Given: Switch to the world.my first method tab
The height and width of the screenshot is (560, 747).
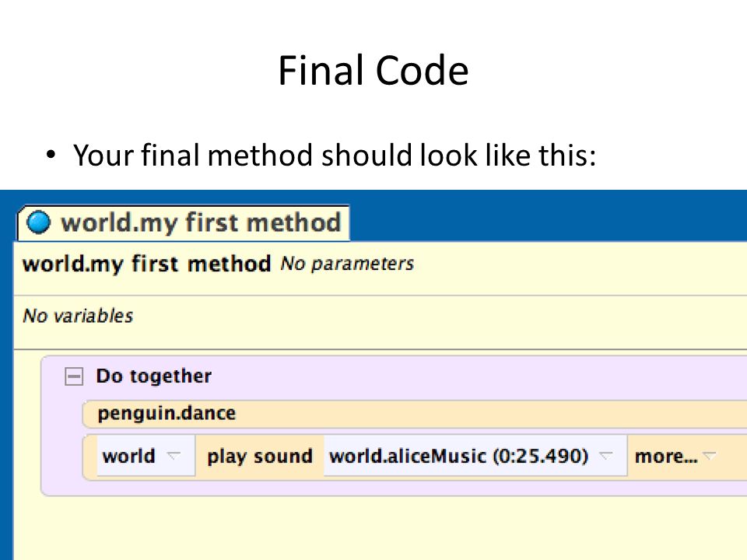Looking at the screenshot, I should [184, 223].
